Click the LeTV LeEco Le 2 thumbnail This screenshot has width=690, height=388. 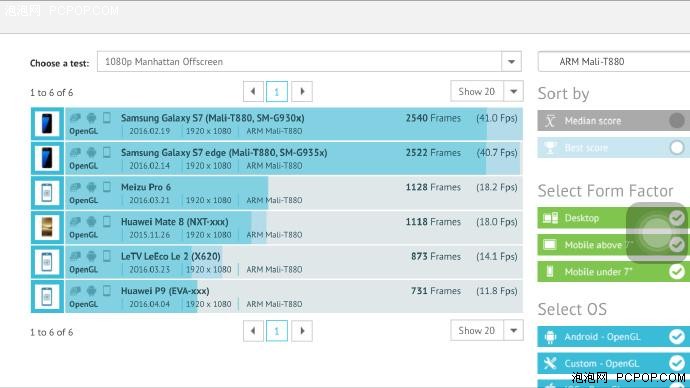(x=47, y=262)
